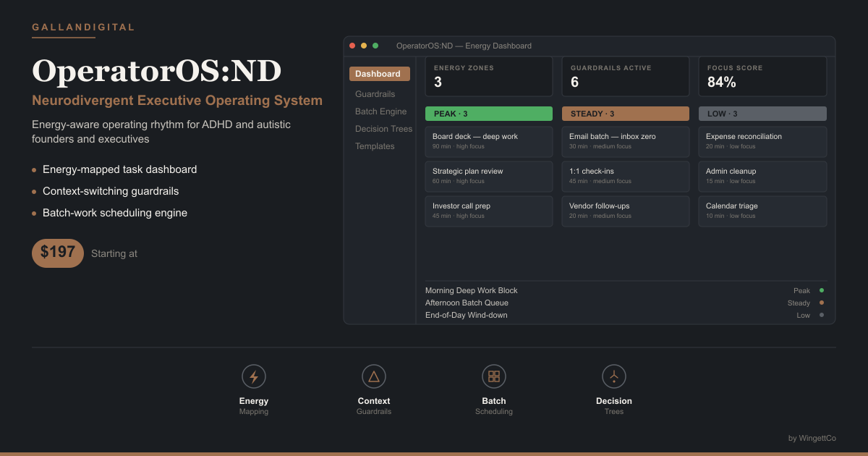Open the Strategic plan review task

(489, 176)
